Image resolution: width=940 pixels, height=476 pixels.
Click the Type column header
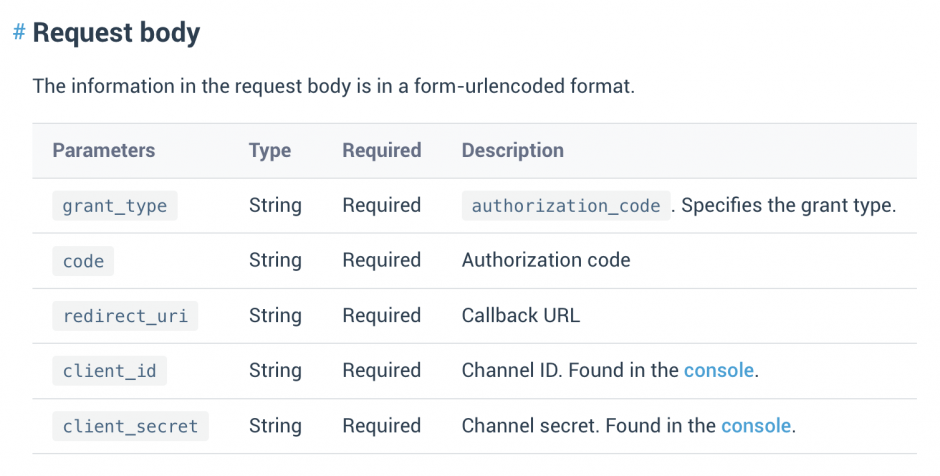(x=270, y=150)
